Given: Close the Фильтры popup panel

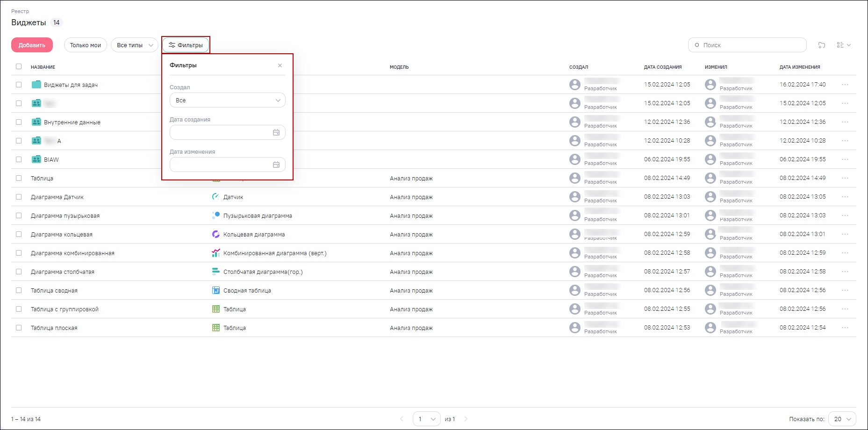Looking at the screenshot, I should pos(280,65).
